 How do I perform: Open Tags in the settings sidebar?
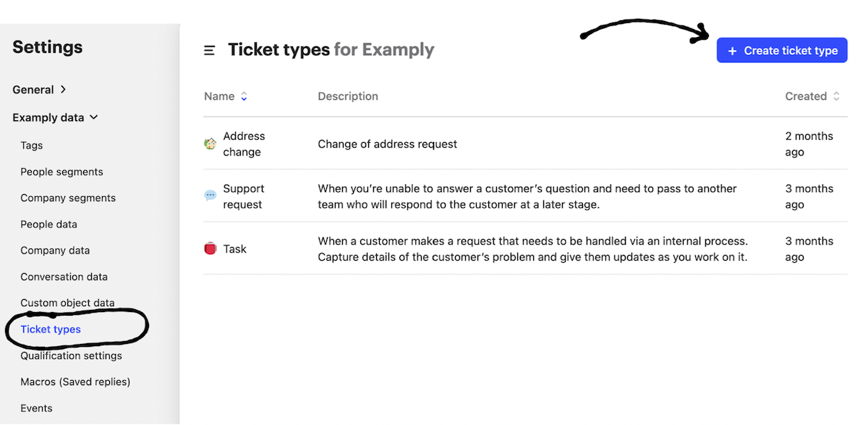tap(32, 146)
